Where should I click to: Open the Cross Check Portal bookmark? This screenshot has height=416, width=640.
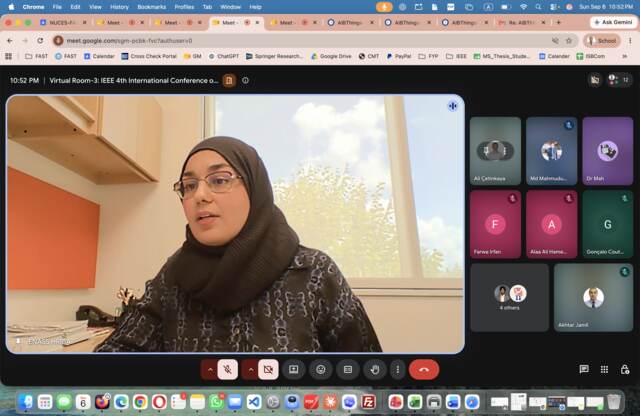pyautogui.click(x=149, y=56)
